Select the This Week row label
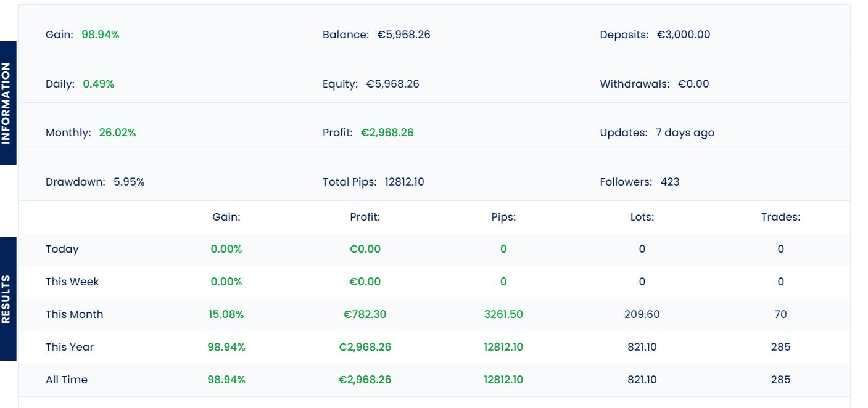868x408 pixels. click(x=72, y=282)
